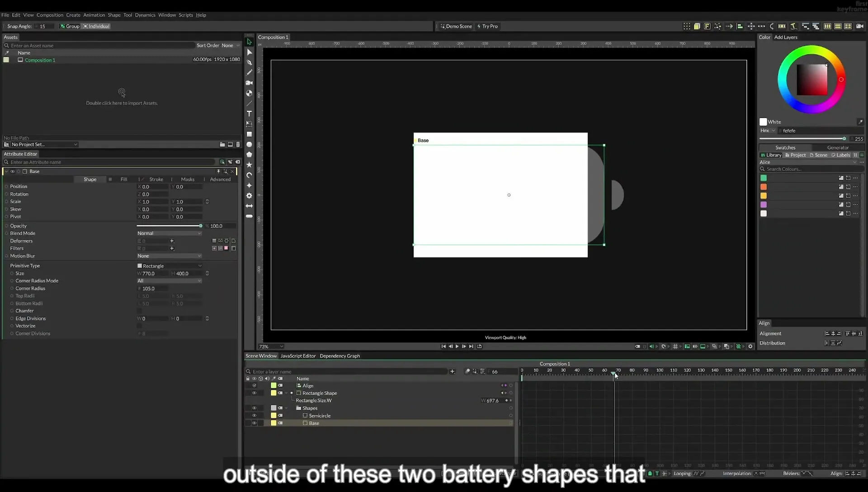Select the Camera tool
This screenshot has height=492, width=868.
coord(249,83)
